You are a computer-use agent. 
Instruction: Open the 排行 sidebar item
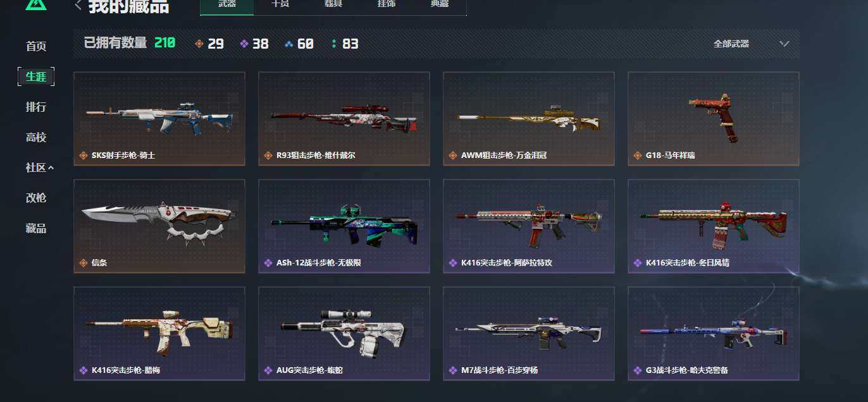(36, 107)
